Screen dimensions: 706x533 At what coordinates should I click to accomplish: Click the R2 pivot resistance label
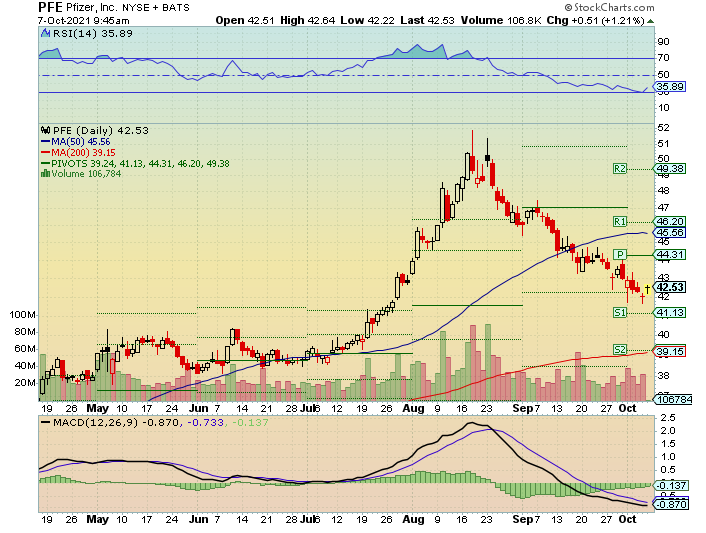tap(620, 169)
